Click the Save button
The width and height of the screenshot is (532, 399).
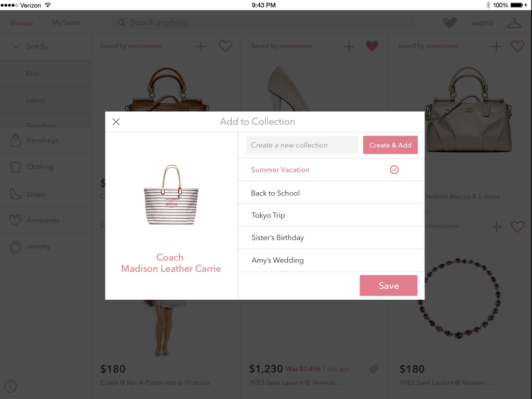[389, 285]
